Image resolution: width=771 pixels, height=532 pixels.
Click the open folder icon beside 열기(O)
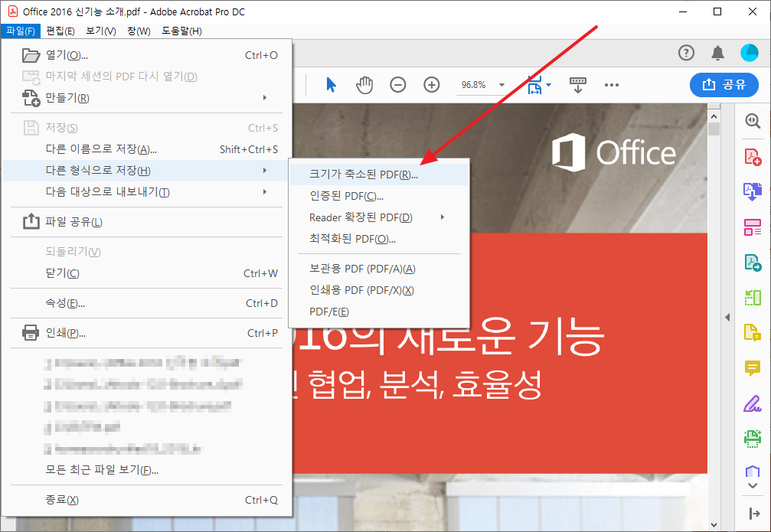point(31,55)
